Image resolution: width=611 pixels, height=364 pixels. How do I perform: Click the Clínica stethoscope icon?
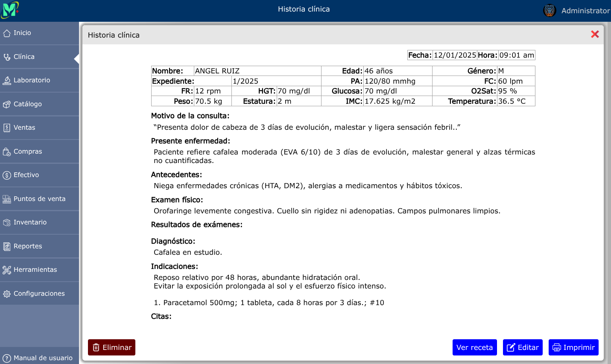pos(7,57)
